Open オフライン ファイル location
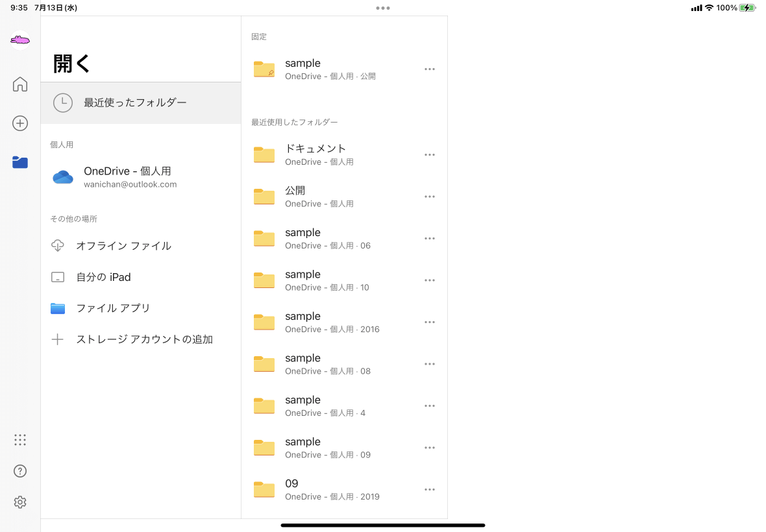The image size is (766, 532). point(123,246)
